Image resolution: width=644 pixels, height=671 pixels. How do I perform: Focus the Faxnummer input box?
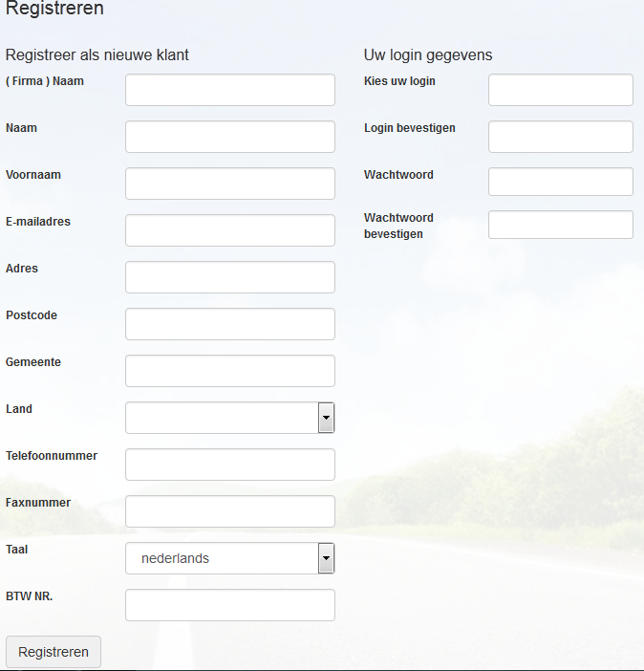pyautogui.click(x=229, y=511)
